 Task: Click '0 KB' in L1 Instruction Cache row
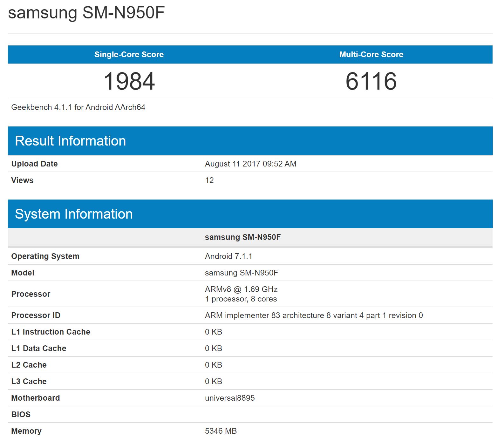214,332
